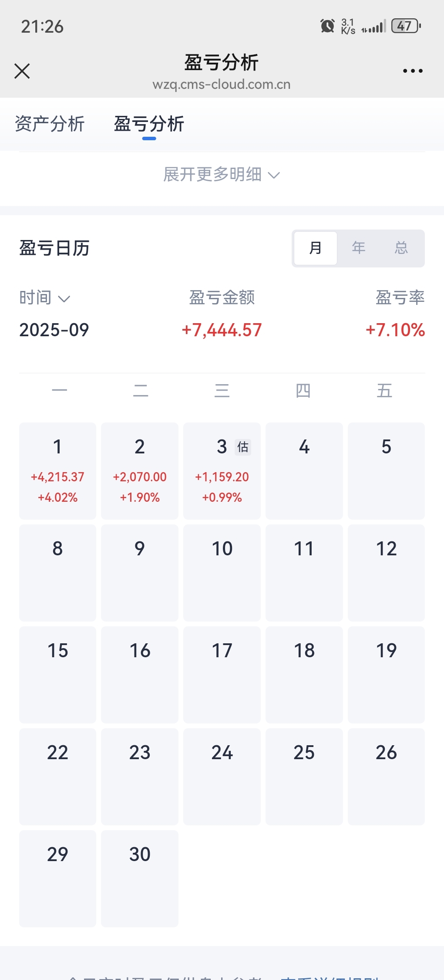The image size is (444, 980).
Task: Select the 盈亏分析 tab
Action: click(149, 124)
